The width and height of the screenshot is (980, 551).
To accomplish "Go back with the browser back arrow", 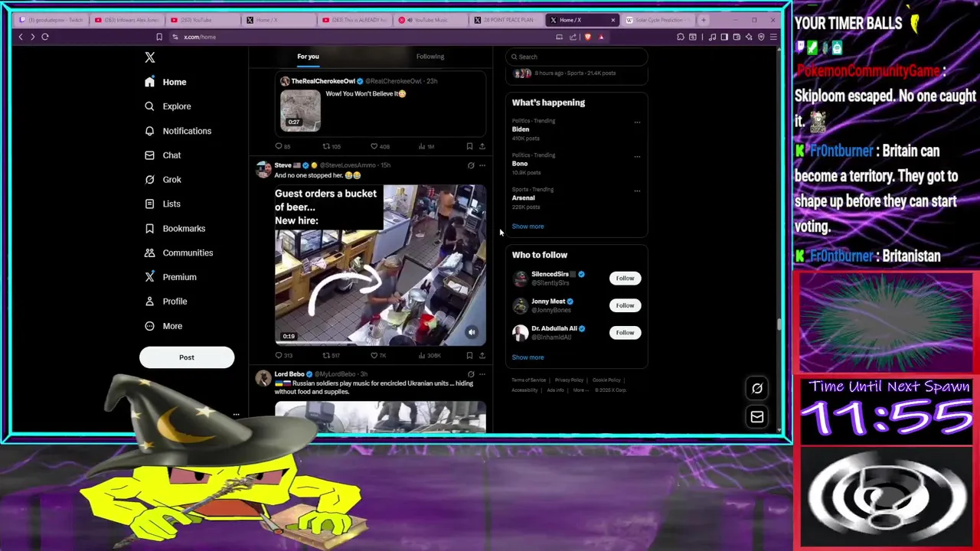I will pos(21,37).
